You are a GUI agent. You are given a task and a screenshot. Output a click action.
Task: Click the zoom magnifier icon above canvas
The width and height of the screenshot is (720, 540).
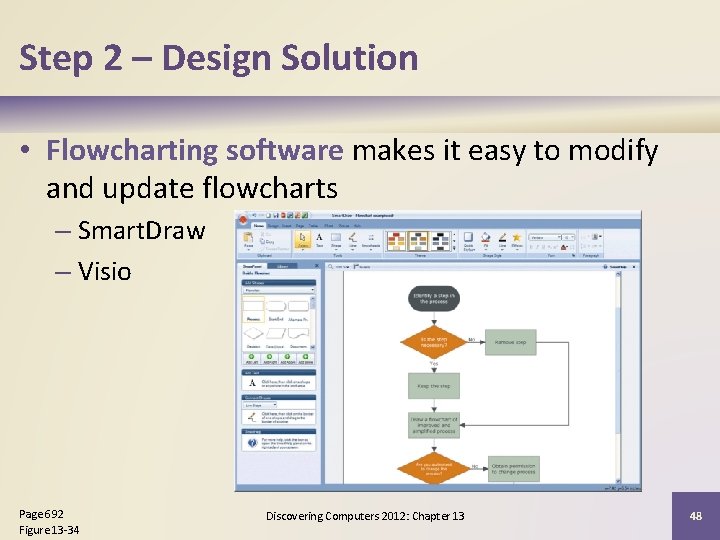pos(330,266)
